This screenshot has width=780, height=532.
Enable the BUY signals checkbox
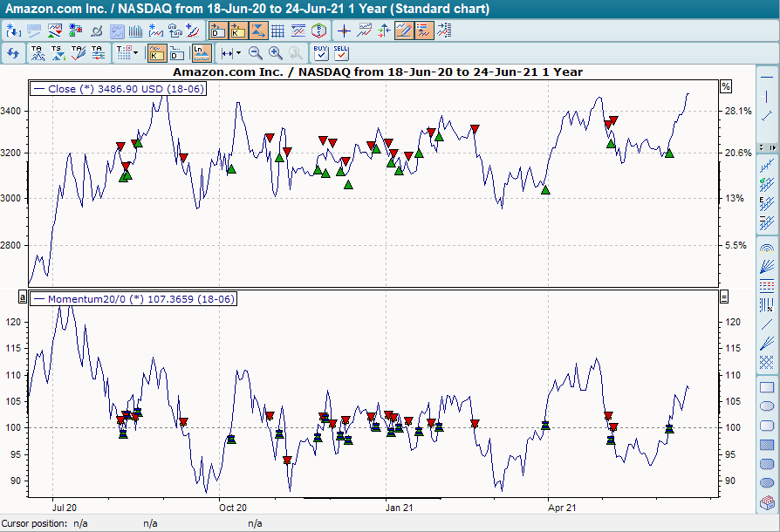tap(319, 55)
